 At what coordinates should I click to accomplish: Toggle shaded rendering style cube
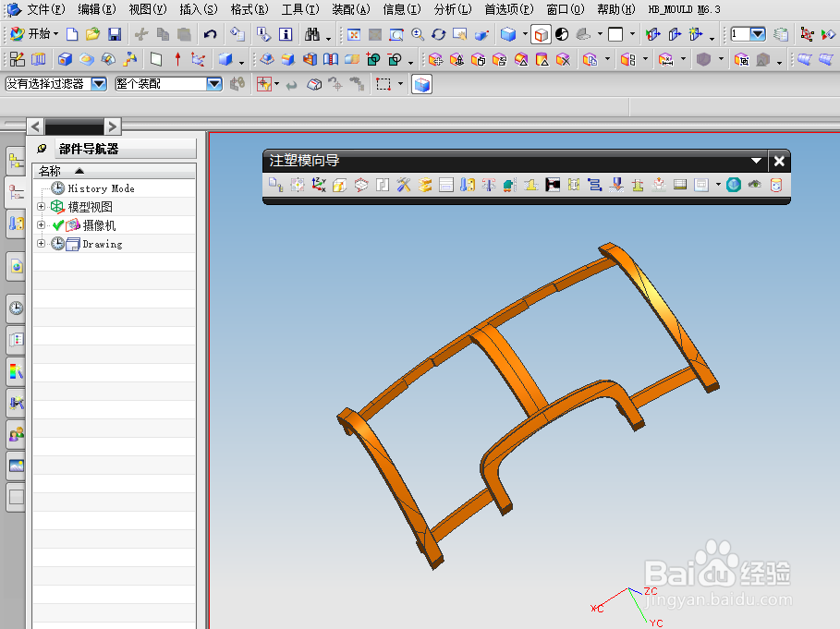508,35
